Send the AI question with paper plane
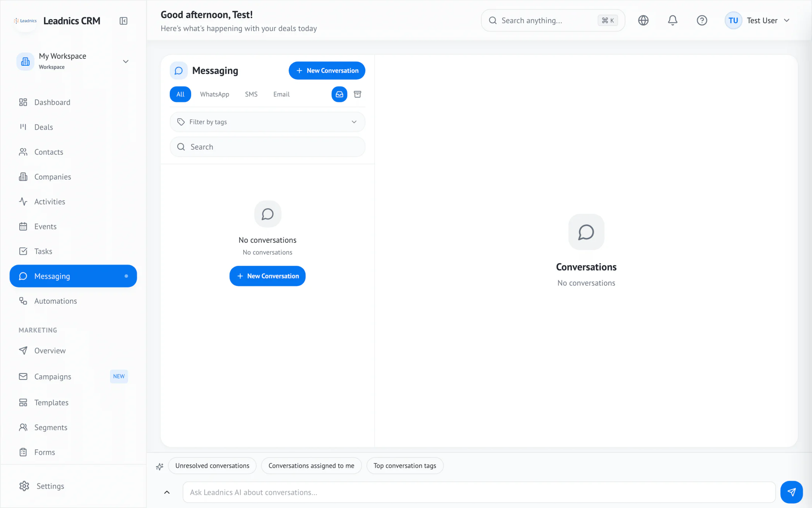 coord(791,492)
